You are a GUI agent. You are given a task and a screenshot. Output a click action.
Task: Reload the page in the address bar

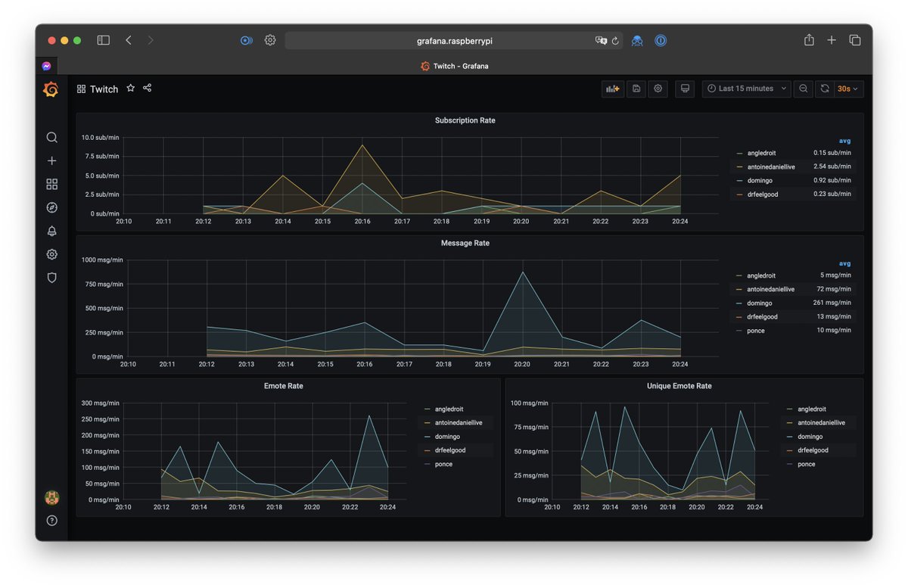616,40
